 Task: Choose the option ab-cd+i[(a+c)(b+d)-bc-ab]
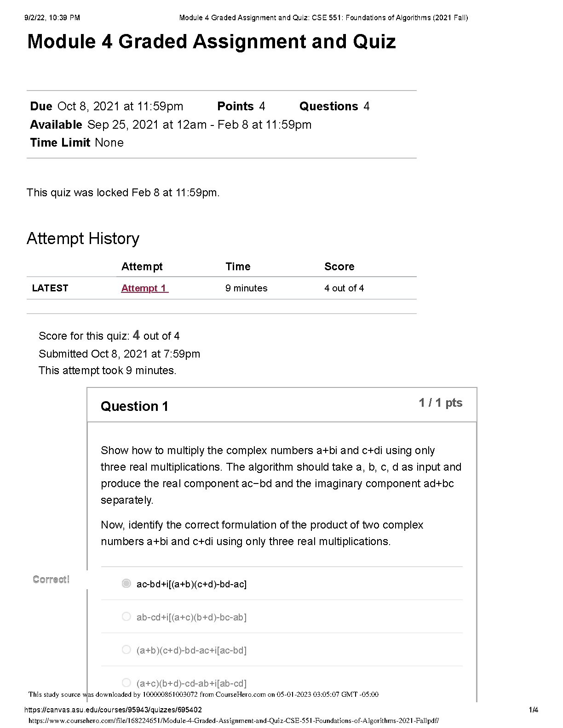126,616
